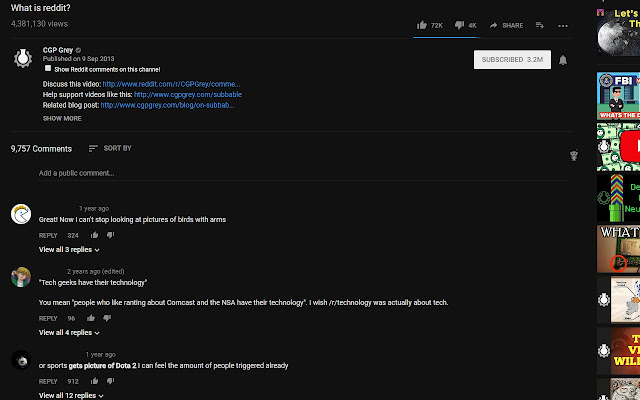Dislike the Dota 2 sports comment

coord(110,381)
